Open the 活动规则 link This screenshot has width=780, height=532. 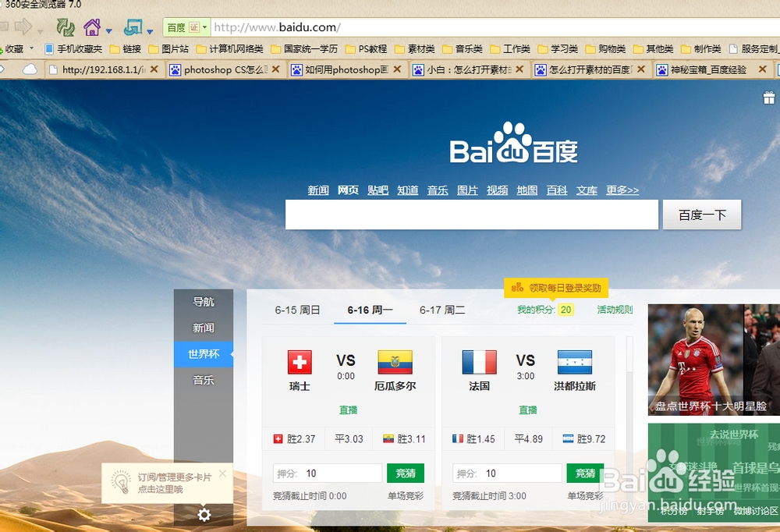coord(615,310)
